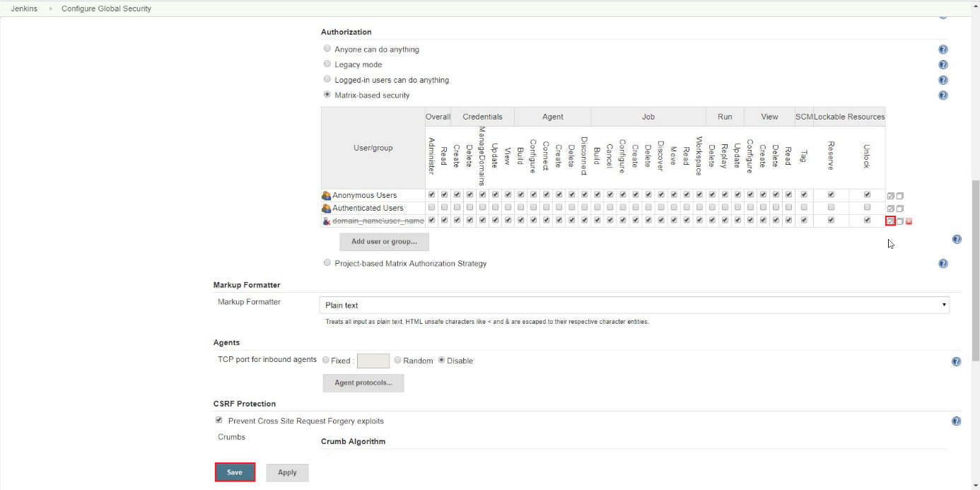Click the Authenticated Users group icon
980x490 pixels.
pyautogui.click(x=326, y=209)
